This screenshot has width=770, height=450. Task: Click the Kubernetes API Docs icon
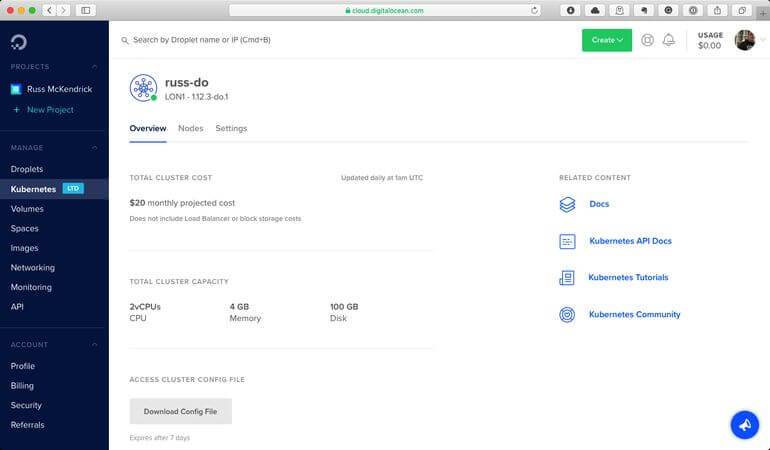(567, 241)
